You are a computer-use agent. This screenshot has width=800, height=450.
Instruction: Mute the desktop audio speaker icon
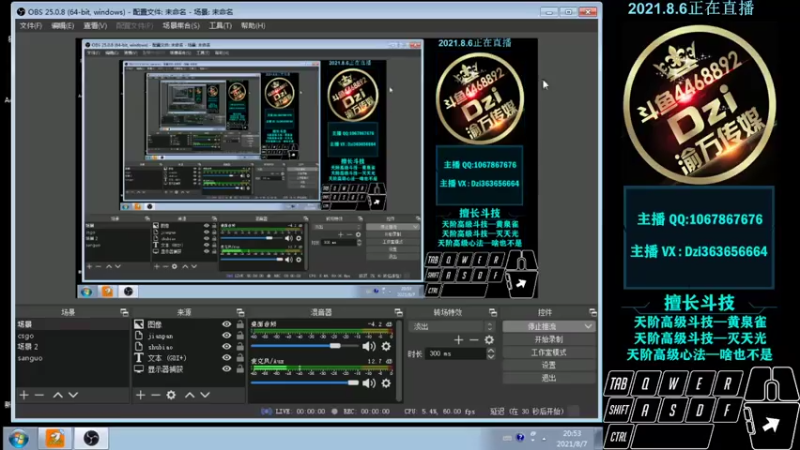click(368, 346)
